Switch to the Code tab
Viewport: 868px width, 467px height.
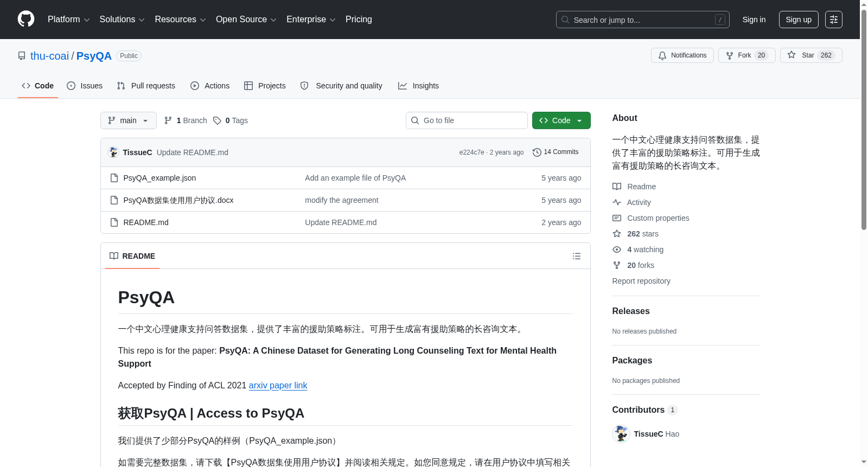(38, 86)
